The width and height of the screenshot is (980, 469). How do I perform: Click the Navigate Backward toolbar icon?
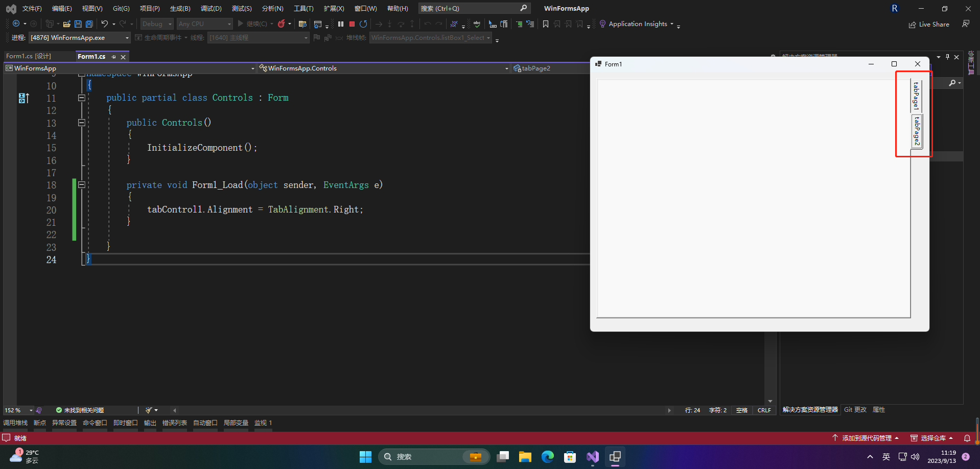coord(16,24)
